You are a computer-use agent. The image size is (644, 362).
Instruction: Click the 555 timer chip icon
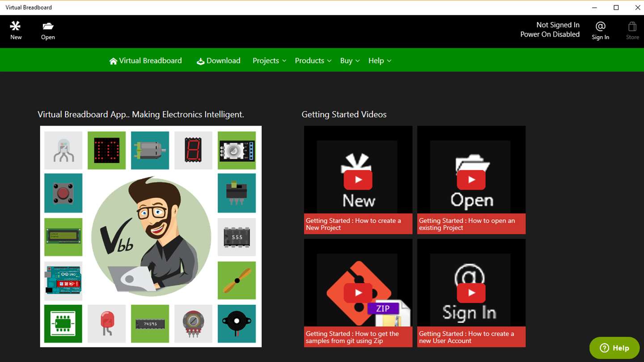point(237,237)
